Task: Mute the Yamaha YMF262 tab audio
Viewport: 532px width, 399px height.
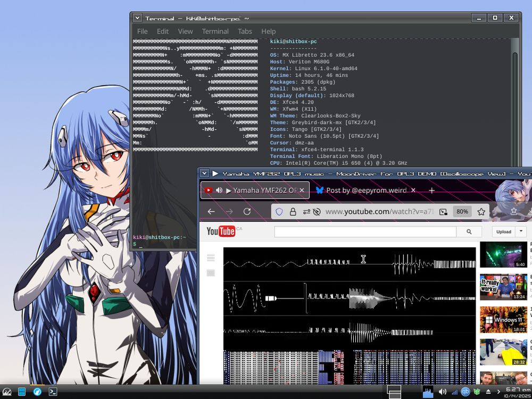Action: (219, 190)
